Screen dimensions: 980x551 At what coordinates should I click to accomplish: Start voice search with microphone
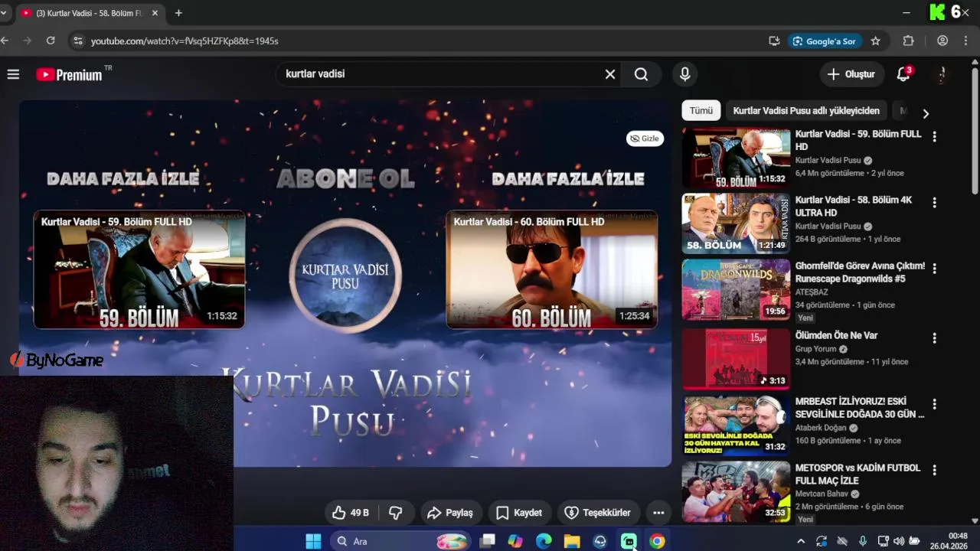tap(685, 74)
